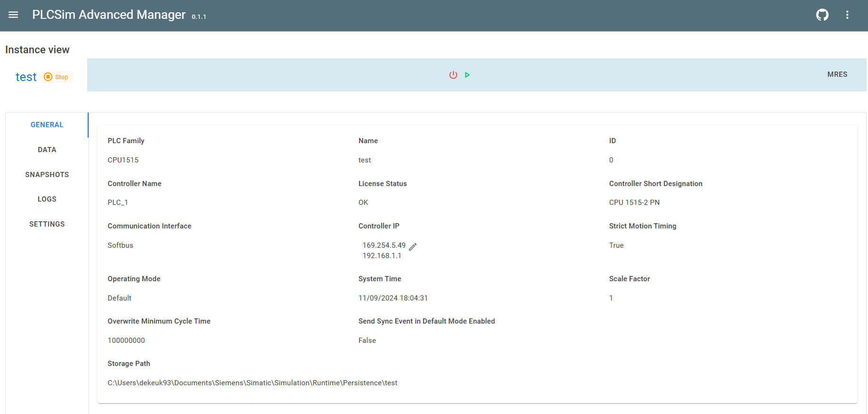Click the 'Controller IP' label
The width and height of the screenshot is (868, 414).
coord(379,226)
